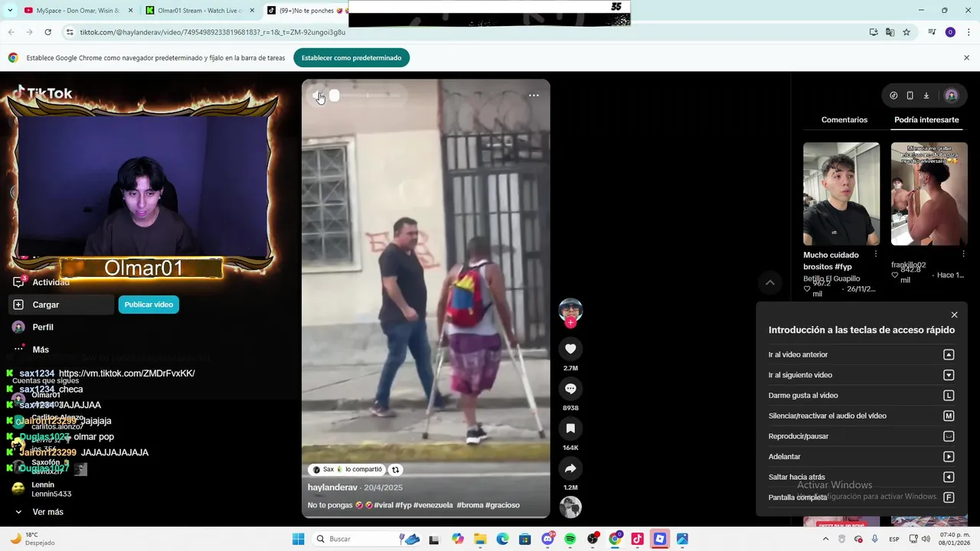Viewport: 980px width, 551px height.
Task: Open Actividad in the sidebar
Action: tap(51, 282)
